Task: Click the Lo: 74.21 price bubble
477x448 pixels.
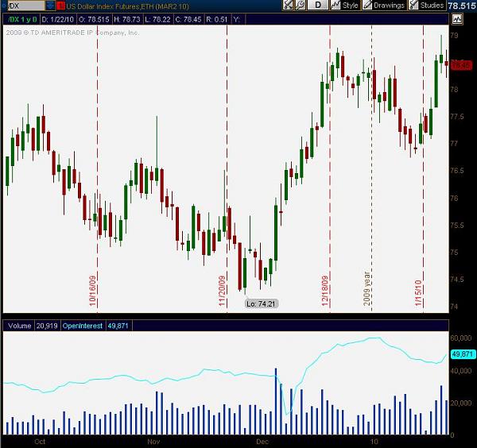Action: point(261,303)
